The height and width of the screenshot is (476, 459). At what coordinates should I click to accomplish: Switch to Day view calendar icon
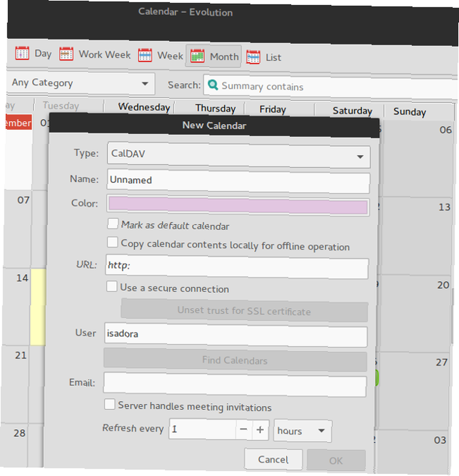tap(22, 53)
